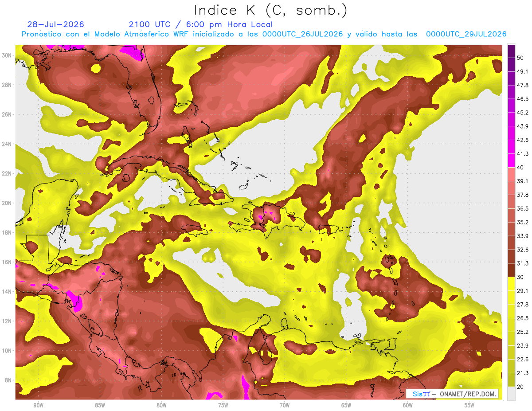
Task: Click the colorbar value label 32.6
Action: (x=523, y=250)
